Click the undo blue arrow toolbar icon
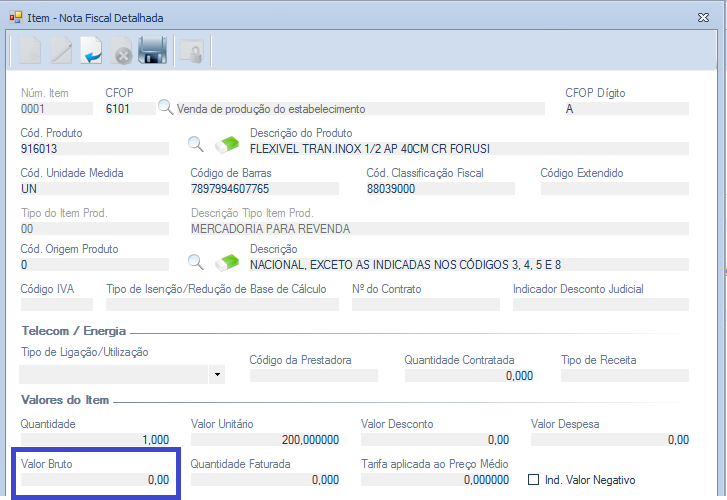 [91, 50]
